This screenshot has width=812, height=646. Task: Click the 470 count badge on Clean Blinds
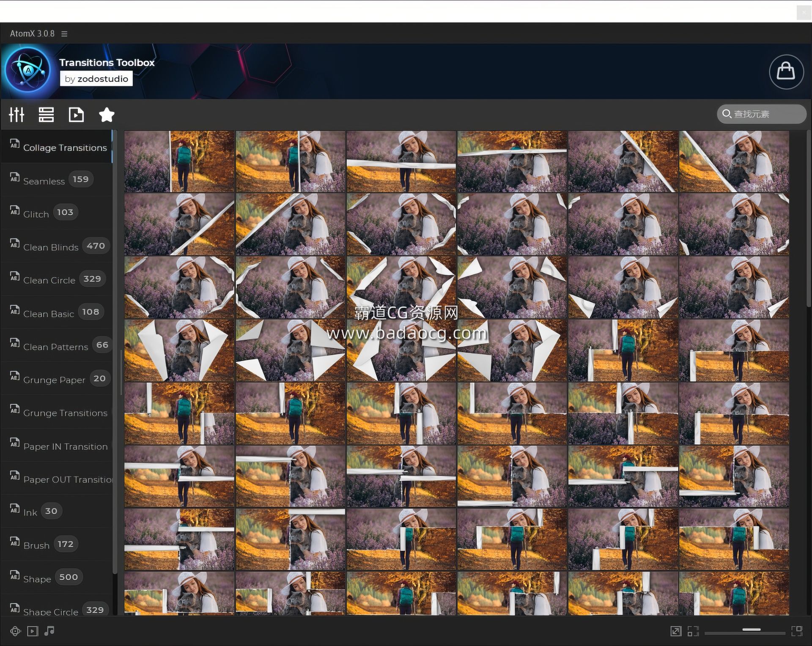(96, 246)
